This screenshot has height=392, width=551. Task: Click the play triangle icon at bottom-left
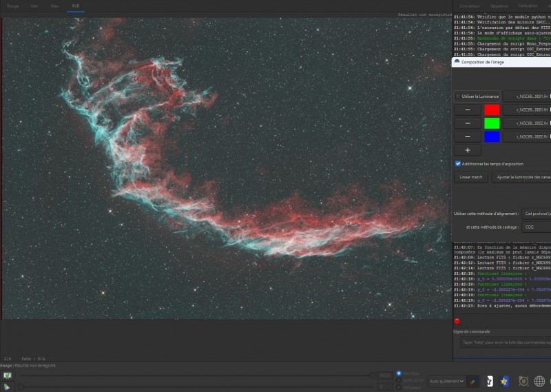click(7, 387)
